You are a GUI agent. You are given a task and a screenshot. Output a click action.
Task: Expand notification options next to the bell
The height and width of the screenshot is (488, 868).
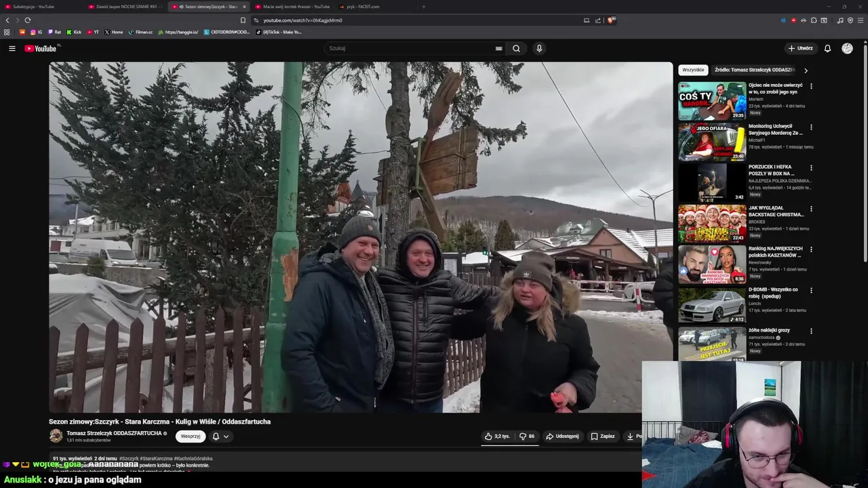226,436
